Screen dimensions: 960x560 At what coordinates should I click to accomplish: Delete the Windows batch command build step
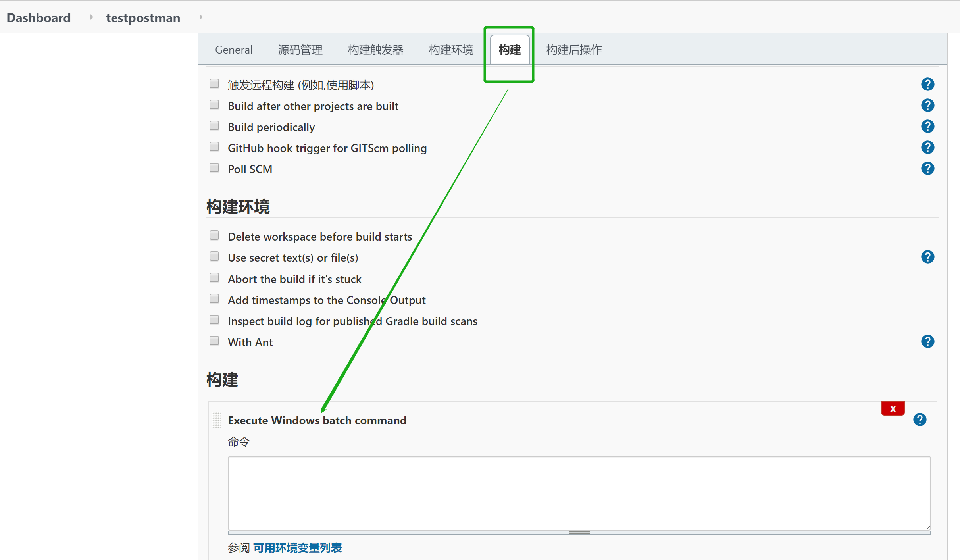[x=893, y=409]
